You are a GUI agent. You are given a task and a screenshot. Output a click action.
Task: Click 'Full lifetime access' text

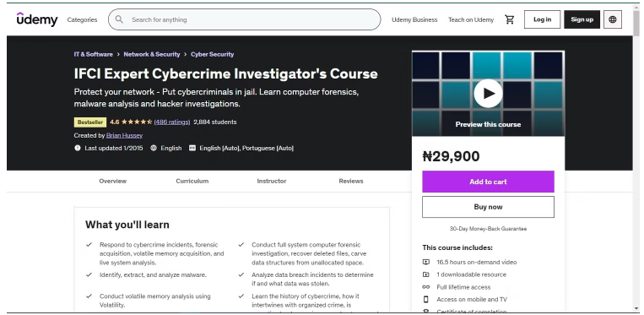(x=463, y=287)
